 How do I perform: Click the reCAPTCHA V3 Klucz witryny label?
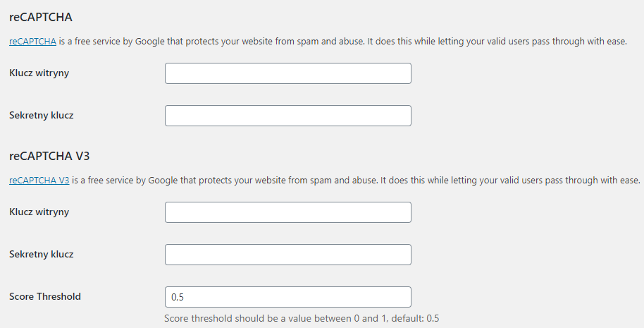39,212
